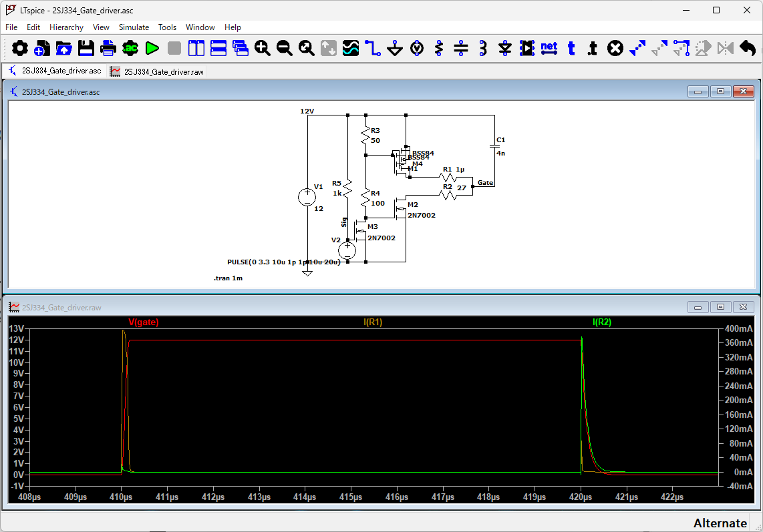Activate the Delete tool icon
Screen dimensions: 763x532
pyautogui.click(x=615, y=48)
